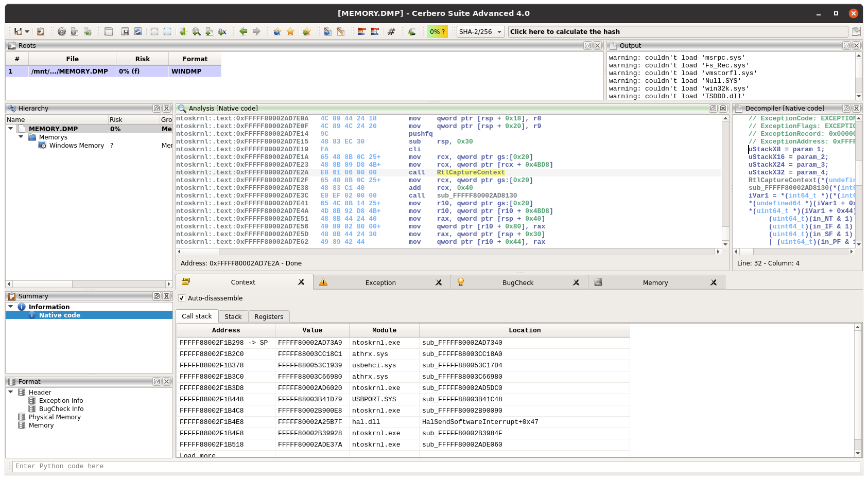Select Windows Memory in Hierarchy

77,146
